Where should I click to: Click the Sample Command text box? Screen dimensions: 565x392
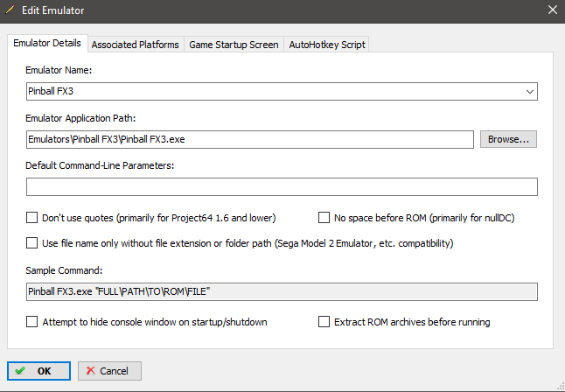click(x=282, y=291)
